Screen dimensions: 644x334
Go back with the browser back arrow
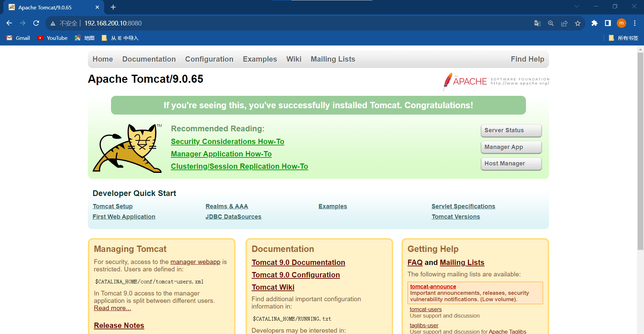(9, 23)
